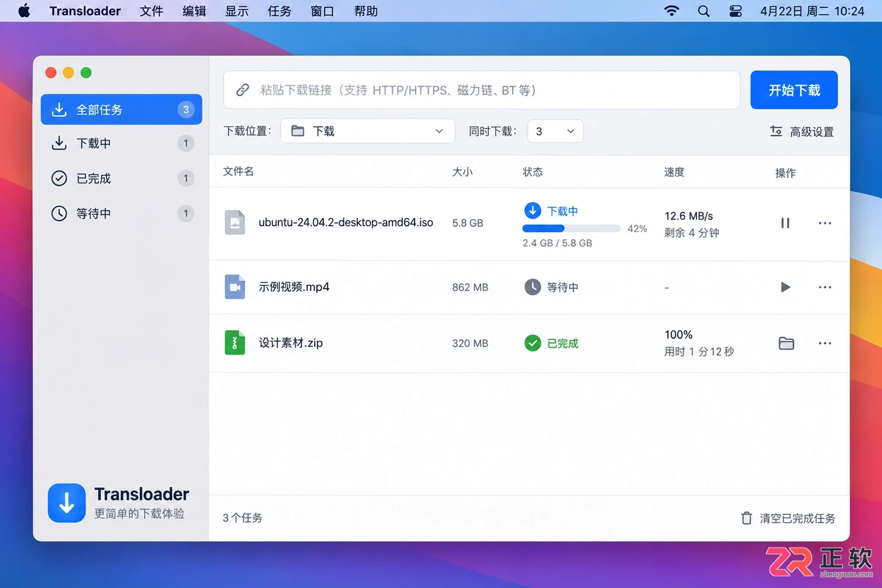Image resolution: width=882 pixels, height=588 pixels.
Task: Select 等待中 filter in sidebar
Action: (x=121, y=213)
